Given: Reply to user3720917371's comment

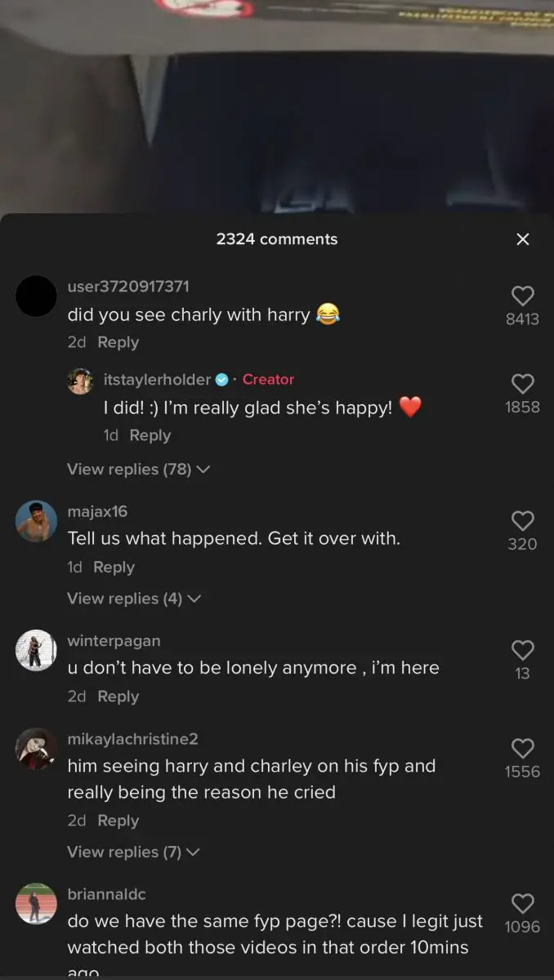Looking at the screenshot, I should 118,342.
